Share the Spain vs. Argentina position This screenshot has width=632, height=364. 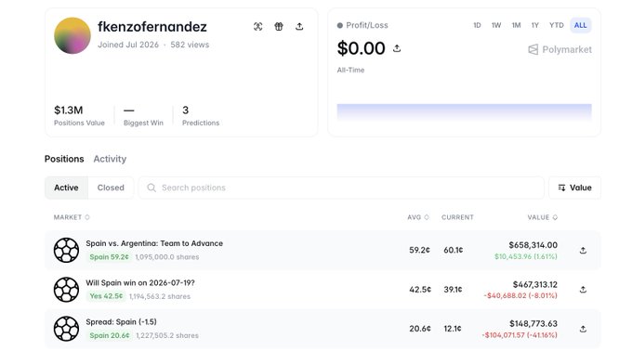click(x=583, y=251)
